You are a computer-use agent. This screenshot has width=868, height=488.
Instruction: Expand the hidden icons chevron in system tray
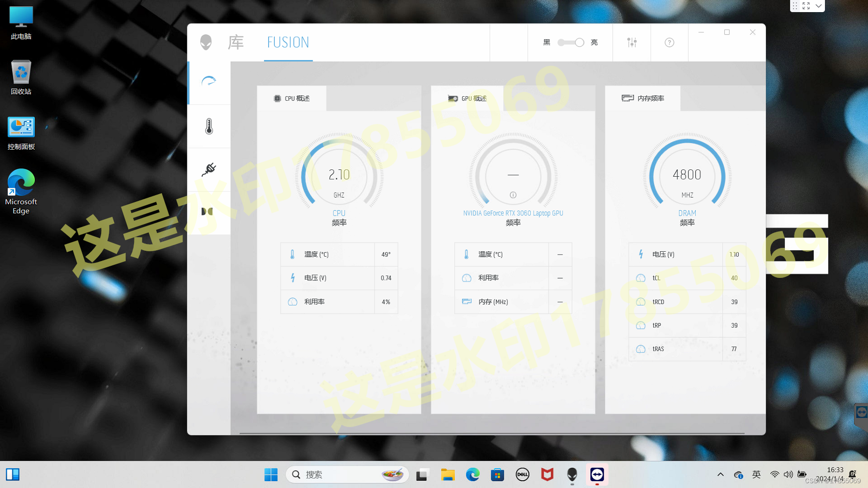pyautogui.click(x=720, y=475)
